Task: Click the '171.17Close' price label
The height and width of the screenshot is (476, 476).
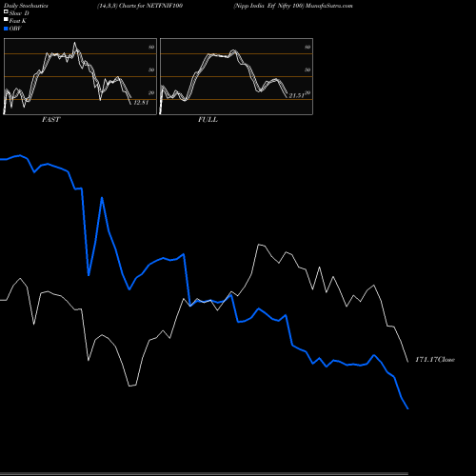Action: coord(435,359)
